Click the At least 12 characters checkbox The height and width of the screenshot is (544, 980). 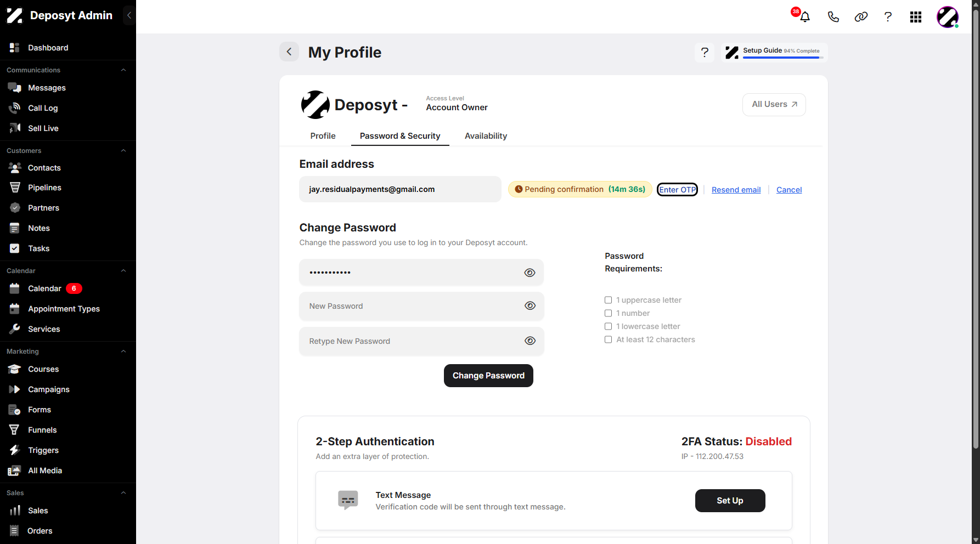pos(608,339)
